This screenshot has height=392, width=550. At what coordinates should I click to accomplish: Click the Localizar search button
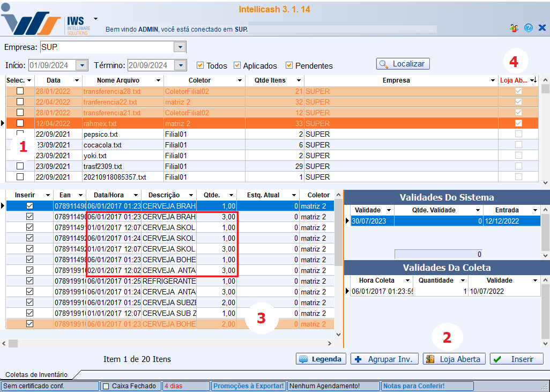(403, 64)
